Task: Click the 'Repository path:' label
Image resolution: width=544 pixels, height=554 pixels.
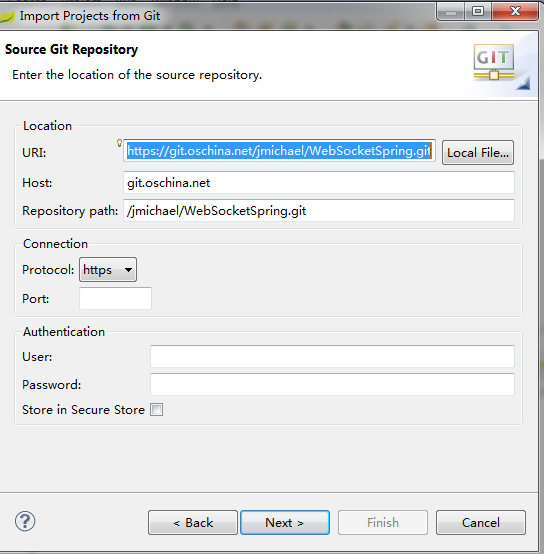Action: (70, 211)
